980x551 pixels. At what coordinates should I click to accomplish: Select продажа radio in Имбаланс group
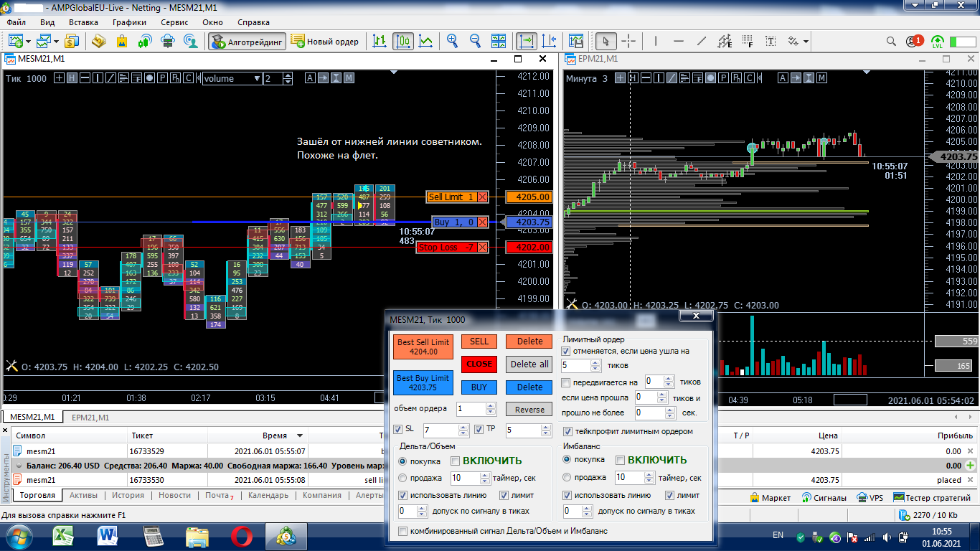pos(567,477)
